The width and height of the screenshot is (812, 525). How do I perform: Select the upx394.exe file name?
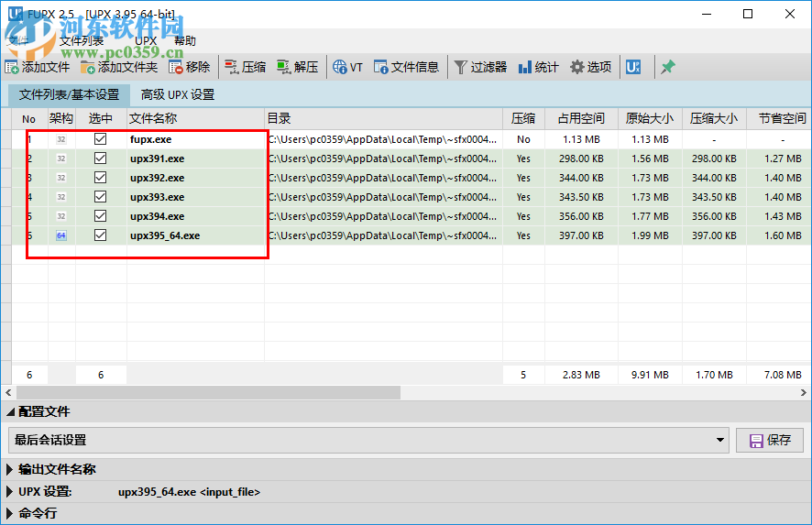coord(157,216)
